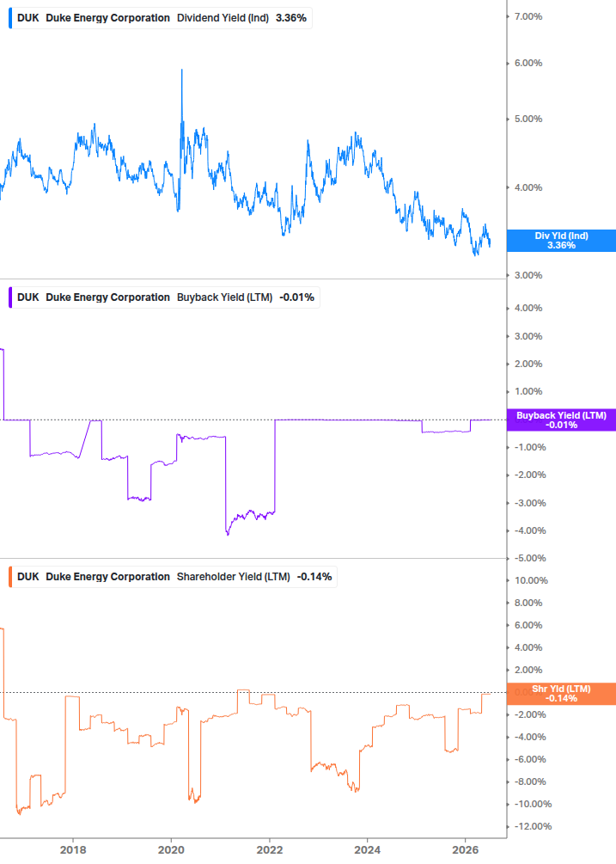Click the 2026 label on the time axis
The height and width of the screenshot is (864, 616).
tap(466, 849)
